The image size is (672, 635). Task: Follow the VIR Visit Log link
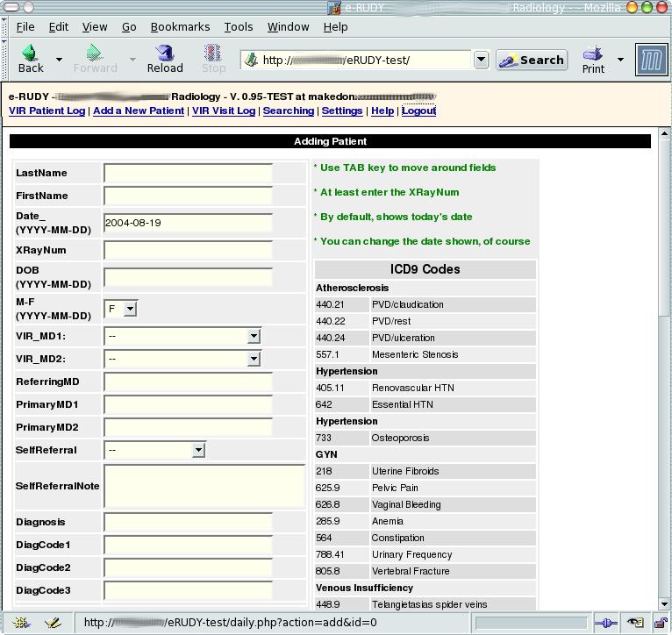tap(224, 111)
